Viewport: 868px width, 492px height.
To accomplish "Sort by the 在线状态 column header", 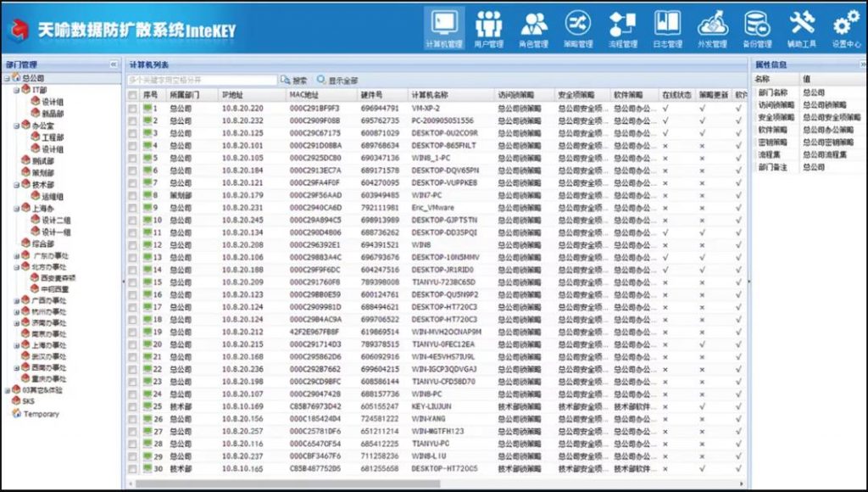I will tap(677, 95).
